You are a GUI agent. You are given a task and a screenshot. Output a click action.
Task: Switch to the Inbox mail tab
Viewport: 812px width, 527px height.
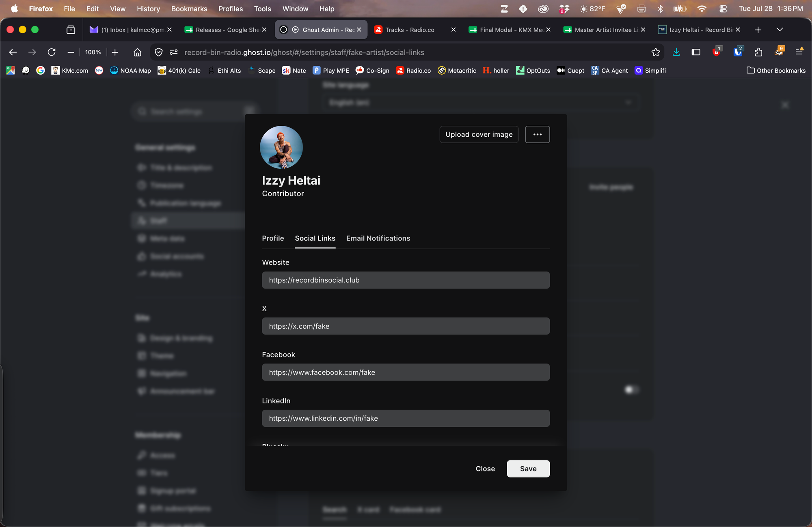point(130,30)
